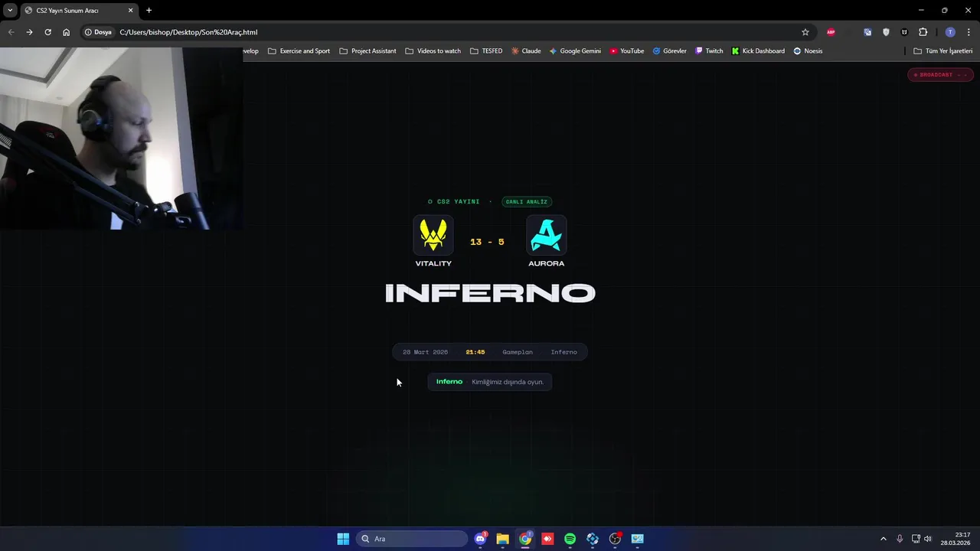Open the Chrome profile avatar T
Screen dimensions: 980x551
(950, 32)
